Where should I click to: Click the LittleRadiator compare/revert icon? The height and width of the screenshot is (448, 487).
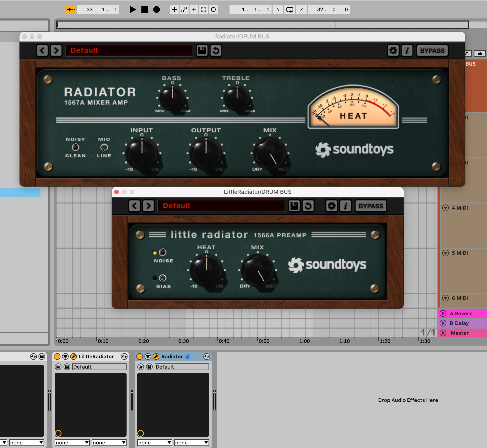click(x=308, y=206)
